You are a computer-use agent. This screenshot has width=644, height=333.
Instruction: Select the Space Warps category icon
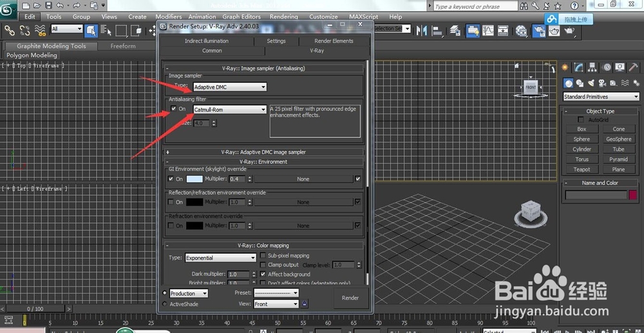[625, 83]
